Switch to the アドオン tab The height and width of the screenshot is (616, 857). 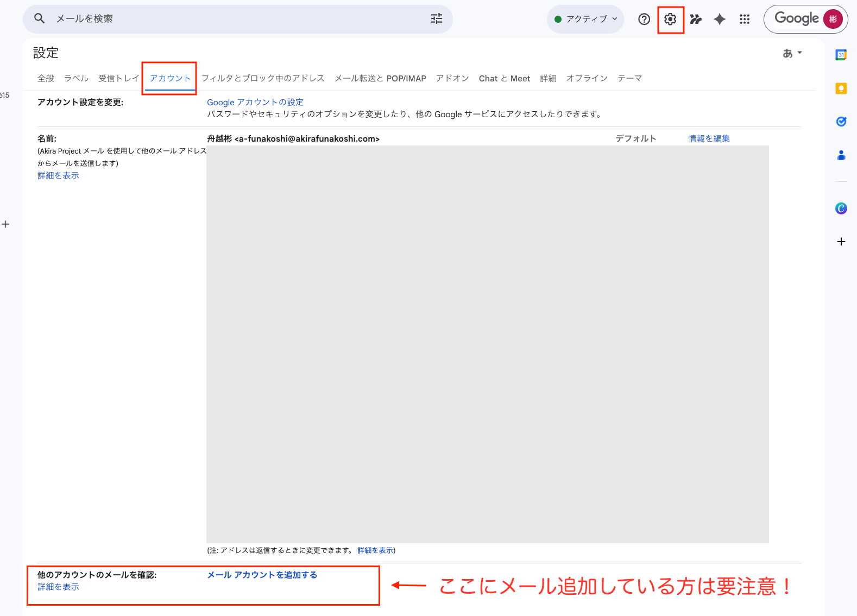[x=452, y=78]
